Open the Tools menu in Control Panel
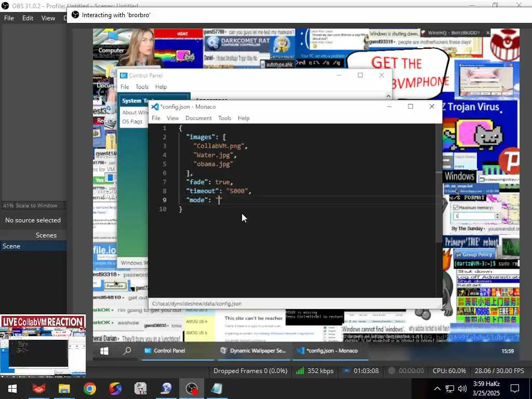Image resolution: width=532 pixels, height=399 pixels. 142,87
